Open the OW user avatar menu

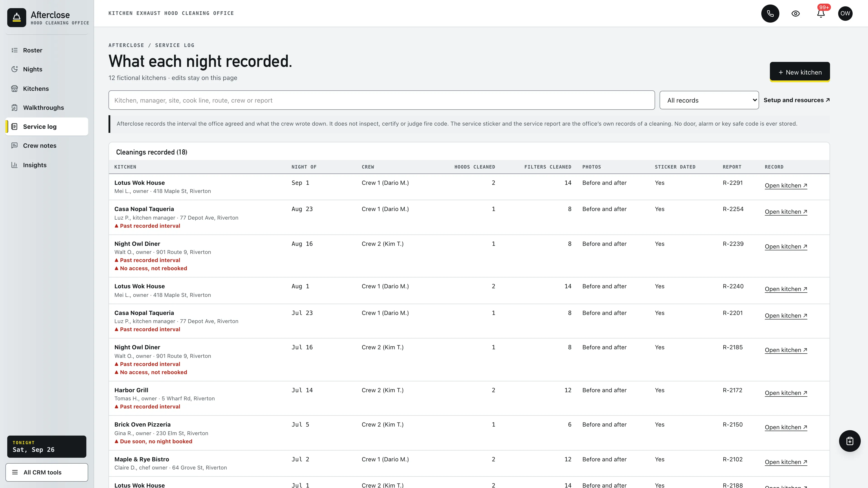pyautogui.click(x=845, y=14)
